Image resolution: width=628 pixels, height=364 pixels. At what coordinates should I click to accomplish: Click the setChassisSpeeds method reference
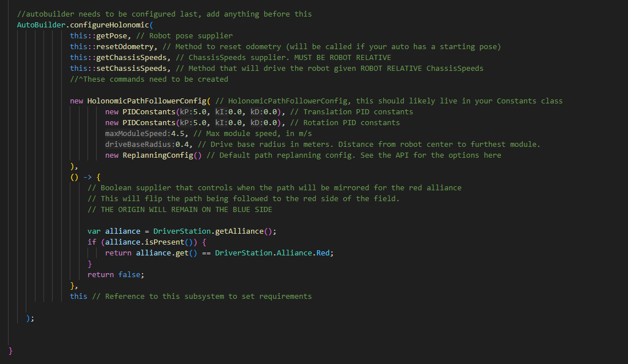[132, 68]
